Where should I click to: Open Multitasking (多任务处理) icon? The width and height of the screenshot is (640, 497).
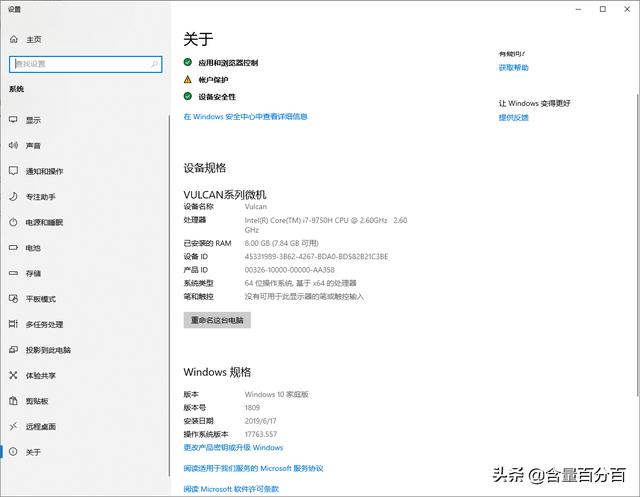[x=13, y=324]
